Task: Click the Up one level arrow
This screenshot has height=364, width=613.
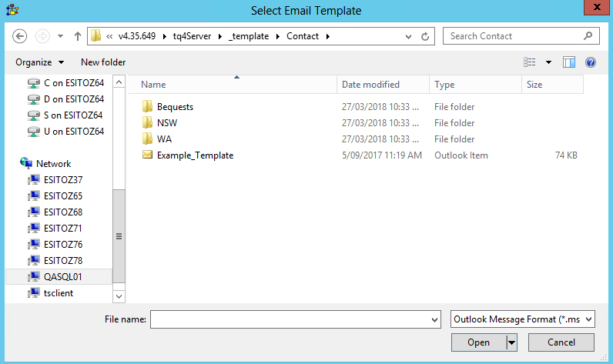Action: pos(78,36)
